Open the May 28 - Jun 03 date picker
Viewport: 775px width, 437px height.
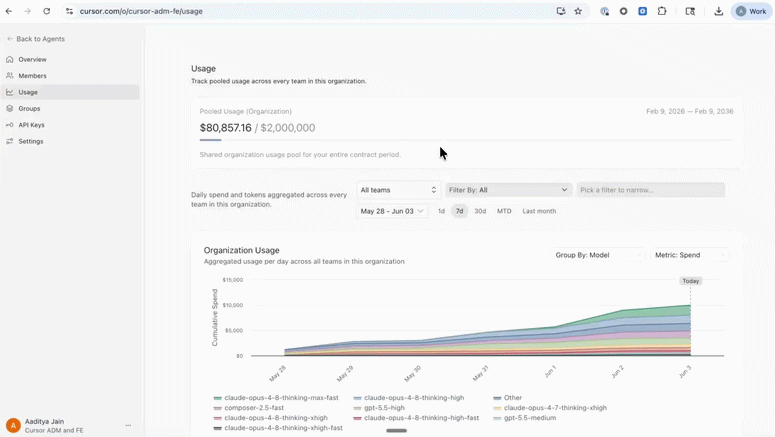(x=392, y=211)
